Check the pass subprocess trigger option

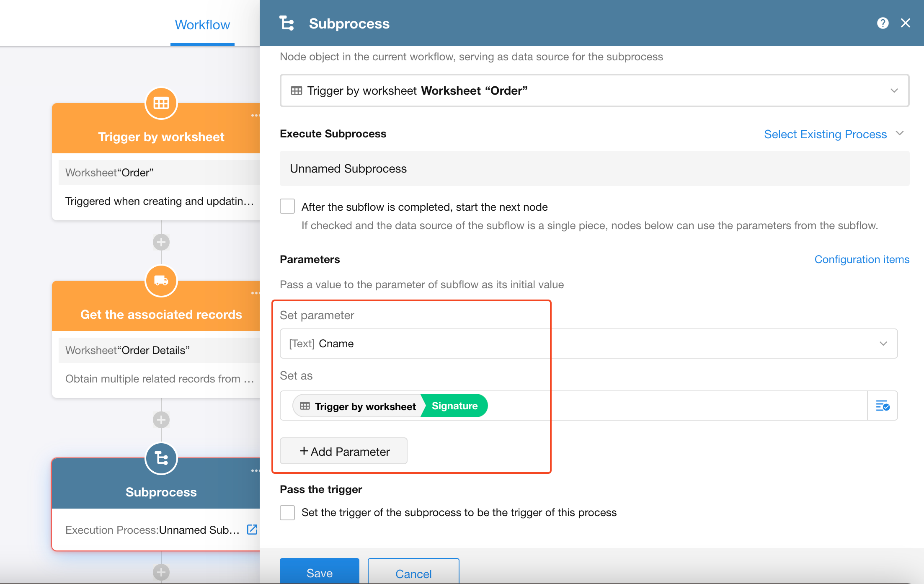[287, 512]
